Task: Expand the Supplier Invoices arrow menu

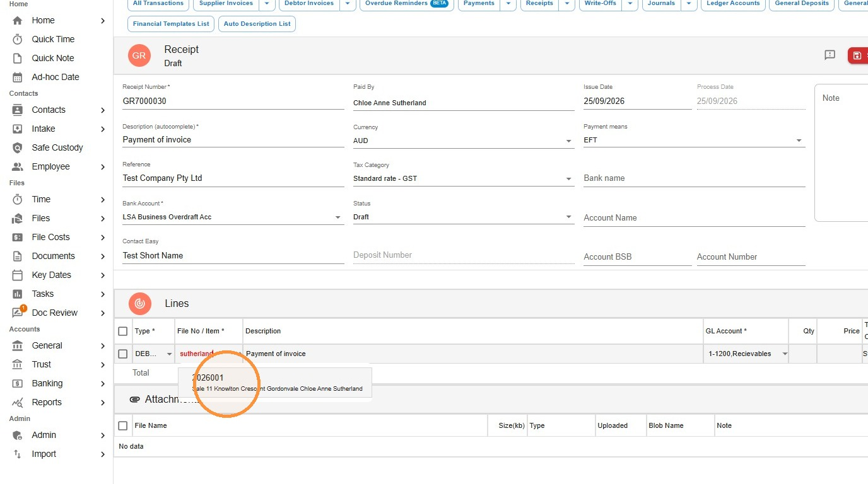Action: pyautogui.click(x=267, y=4)
